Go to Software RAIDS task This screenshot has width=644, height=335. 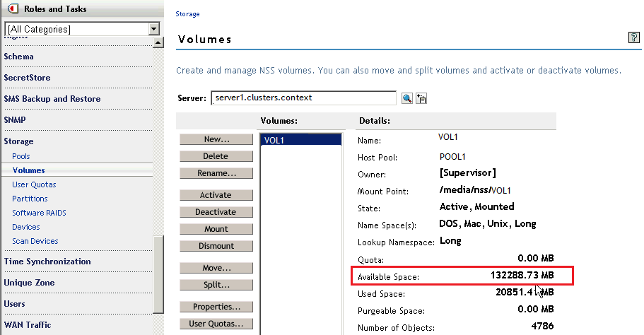point(39,213)
